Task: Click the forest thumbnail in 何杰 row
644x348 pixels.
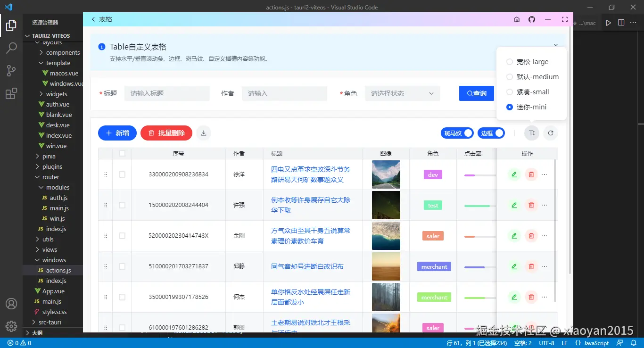Action: [x=386, y=297]
